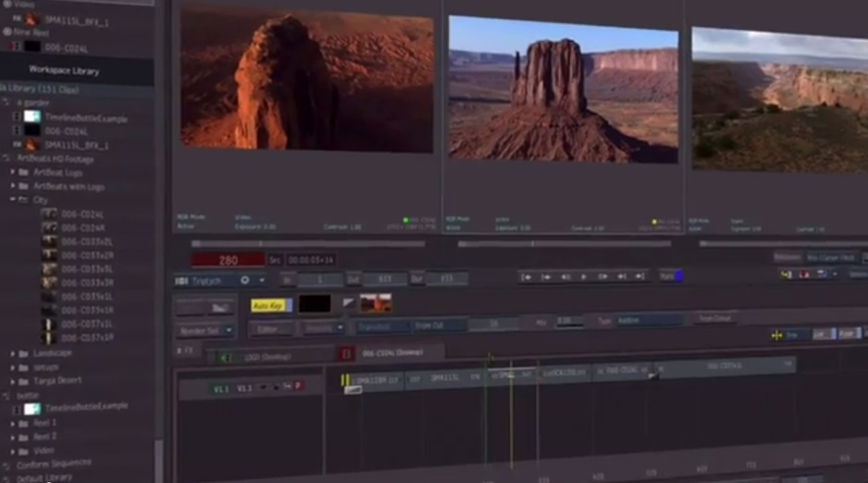Jump to the start of the clip
Image resolution: width=868 pixels, height=483 pixels.
[x=527, y=277]
